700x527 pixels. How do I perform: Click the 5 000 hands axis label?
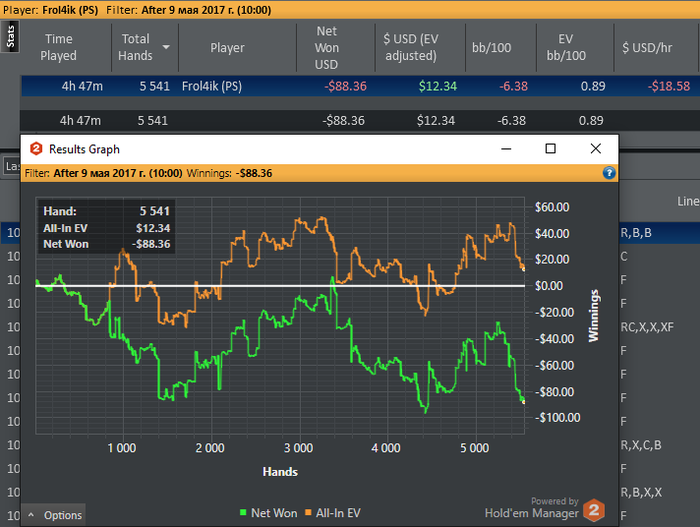tap(475, 448)
